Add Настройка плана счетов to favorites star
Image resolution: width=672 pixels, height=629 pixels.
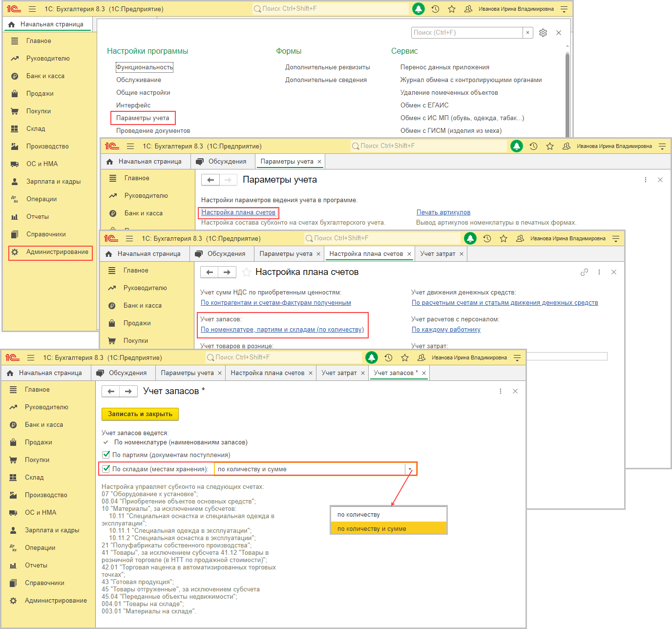(x=247, y=273)
